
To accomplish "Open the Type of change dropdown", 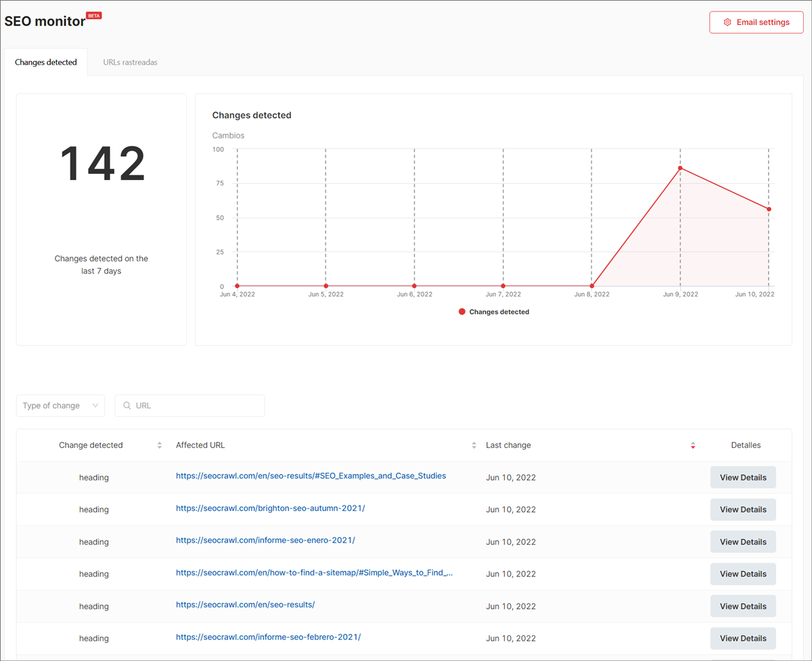I will (60, 405).
